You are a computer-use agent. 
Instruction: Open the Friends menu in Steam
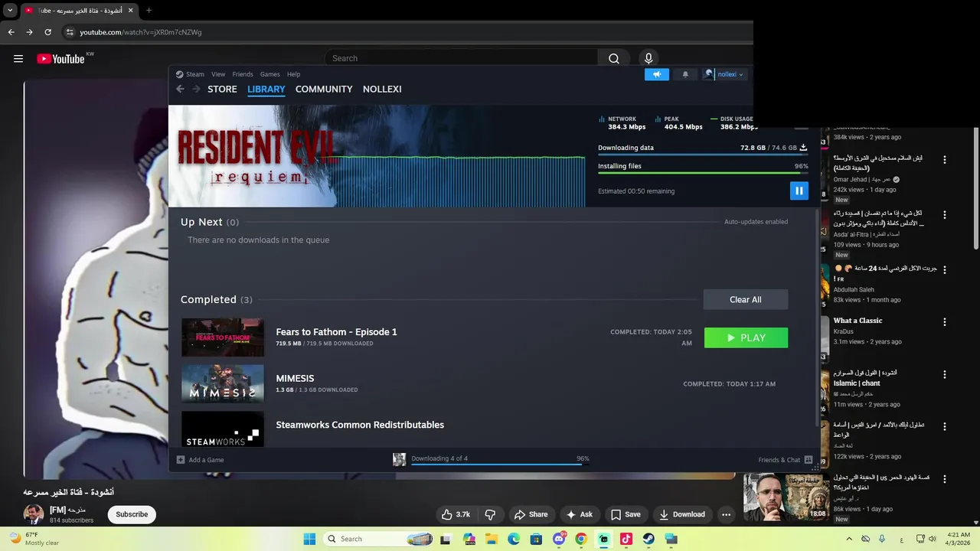coord(243,74)
